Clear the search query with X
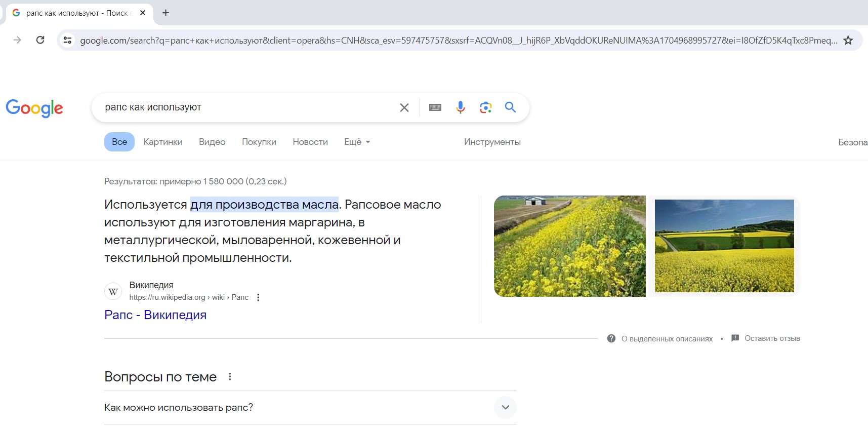 (404, 107)
